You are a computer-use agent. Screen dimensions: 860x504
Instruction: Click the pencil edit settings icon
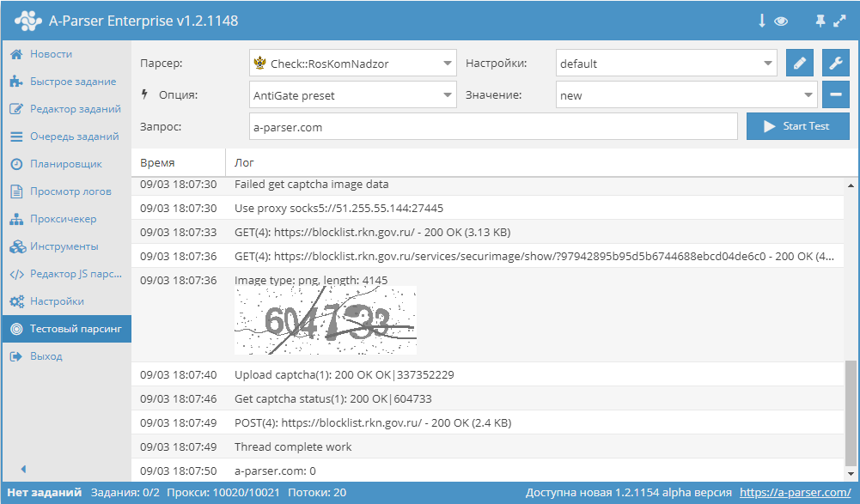(799, 64)
